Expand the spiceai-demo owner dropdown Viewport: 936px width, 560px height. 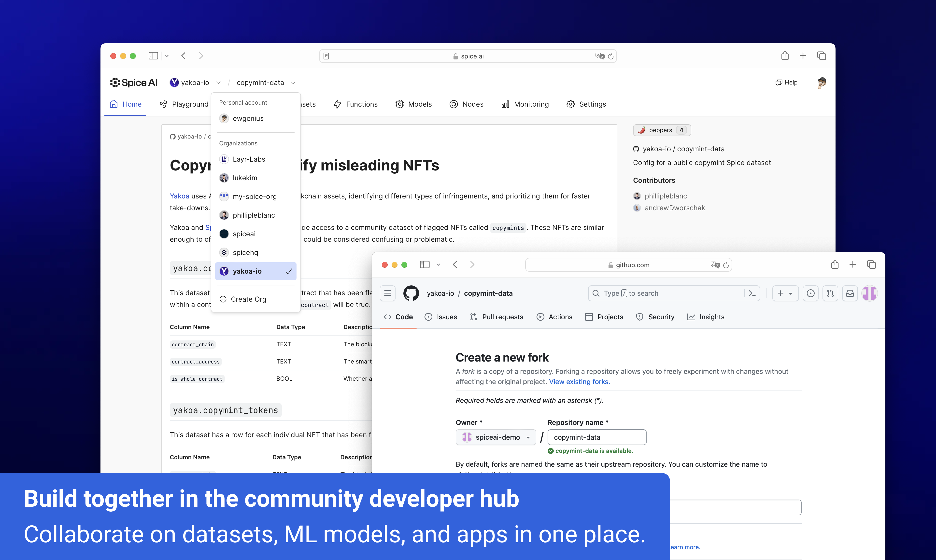pos(496,437)
